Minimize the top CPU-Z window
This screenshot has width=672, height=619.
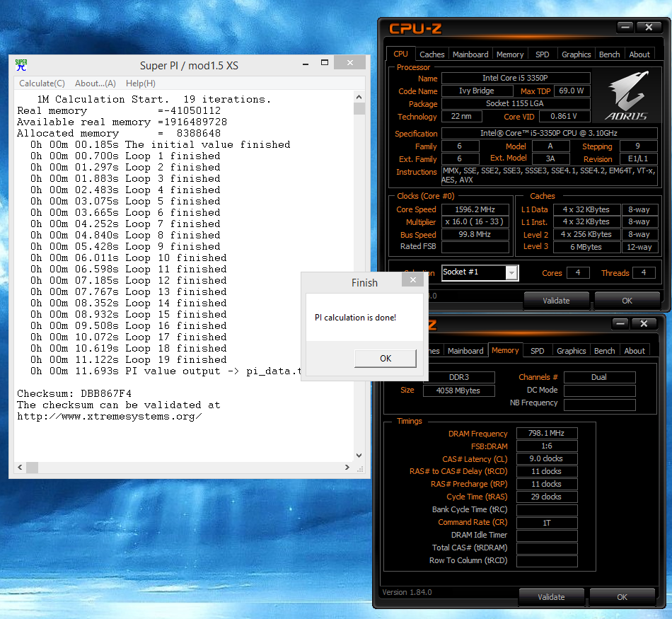625,28
